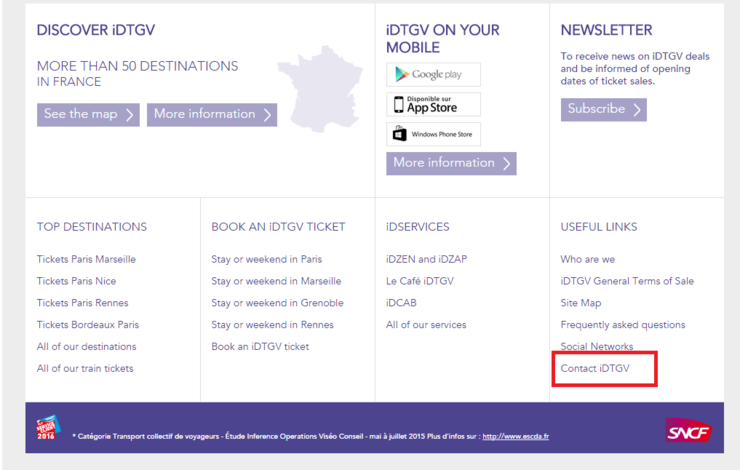740x470 pixels.
Task: Click the NEWSLETTER heading
Action: pyautogui.click(x=606, y=30)
